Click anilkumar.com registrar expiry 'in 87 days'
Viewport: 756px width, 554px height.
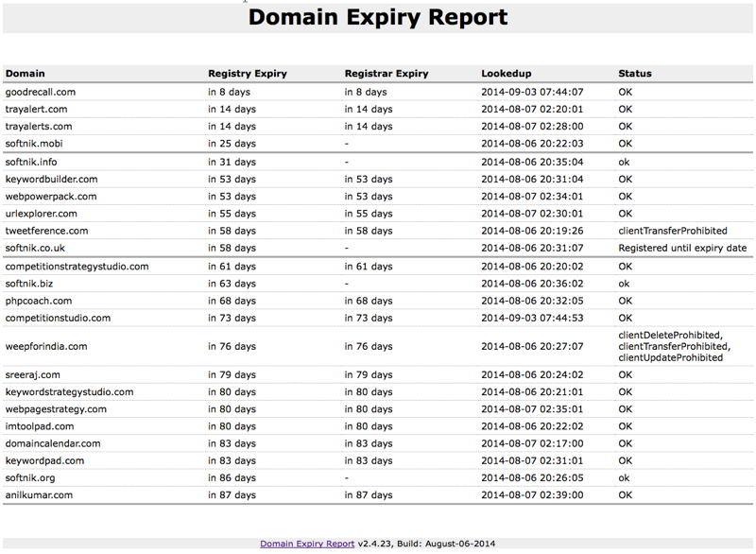pos(369,495)
